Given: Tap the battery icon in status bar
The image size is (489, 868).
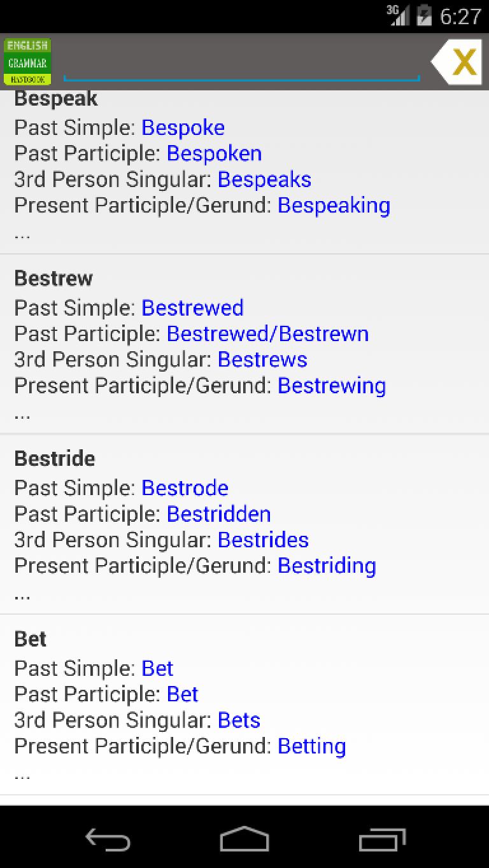Looking at the screenshot, I should click(424, 16).
